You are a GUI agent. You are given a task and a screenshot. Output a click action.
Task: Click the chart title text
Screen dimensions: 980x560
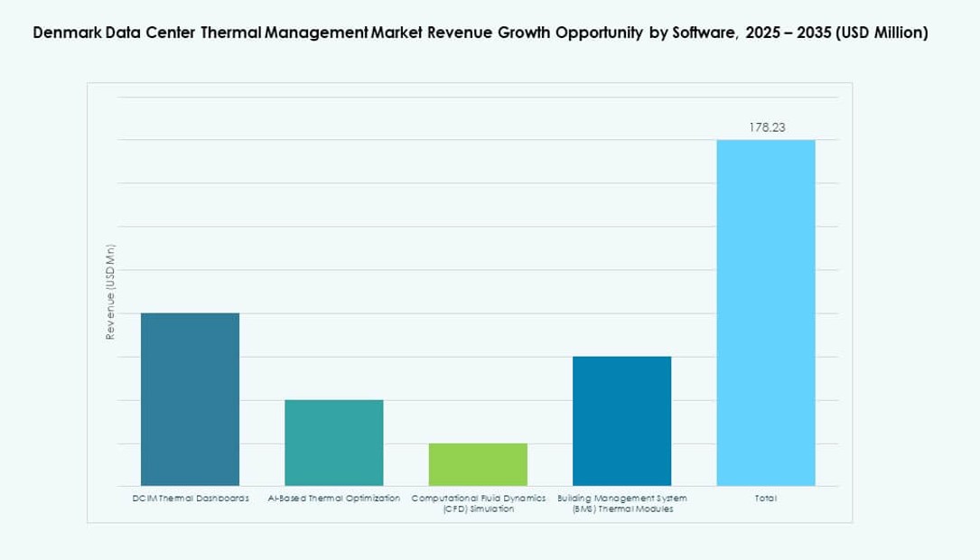[x=479, y=33]
